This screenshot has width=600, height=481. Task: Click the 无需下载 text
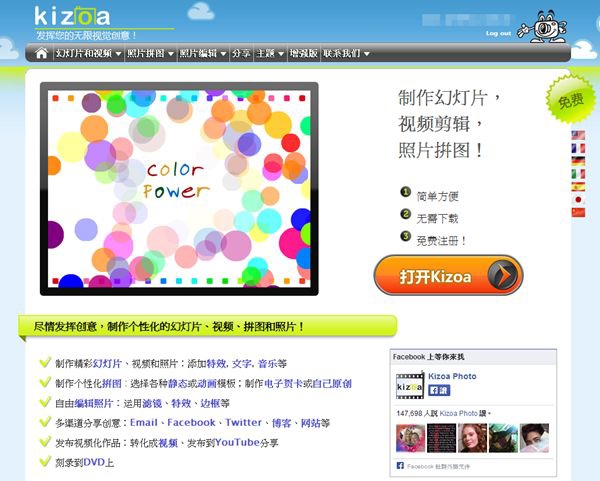(x=437, y=218)
